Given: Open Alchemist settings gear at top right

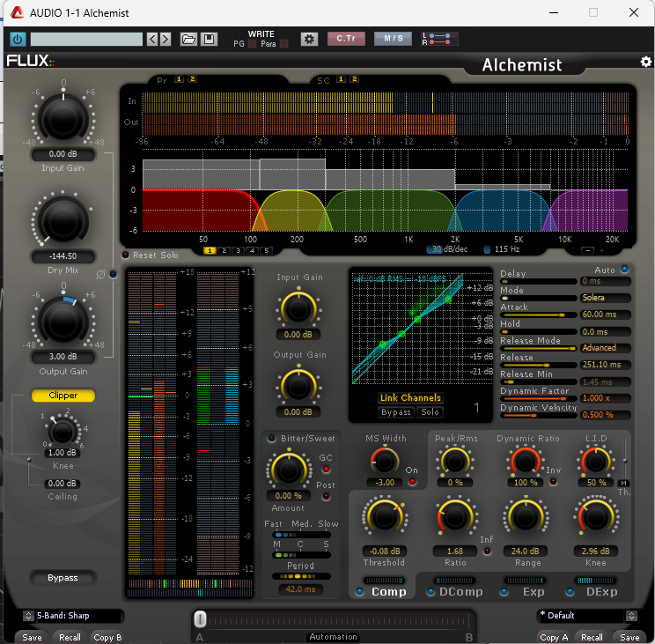Looking at the screenshot, I should click(x=646, y=62).
